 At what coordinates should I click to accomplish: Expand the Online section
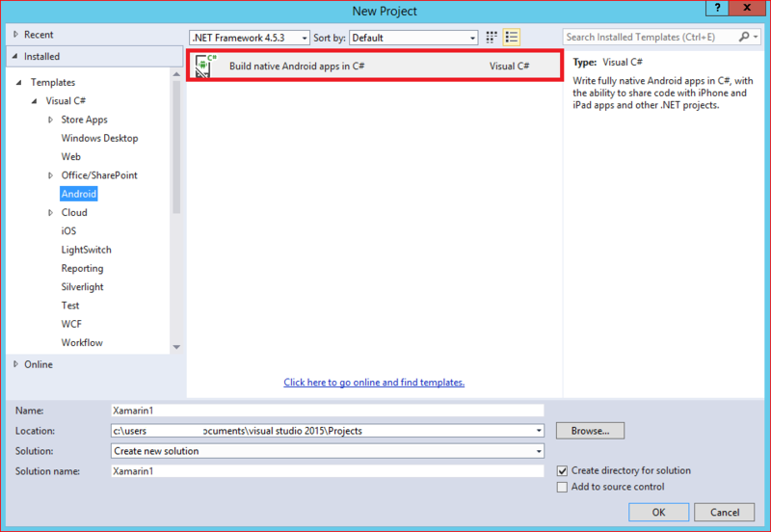pyautogui.click(x=15, y=364)
